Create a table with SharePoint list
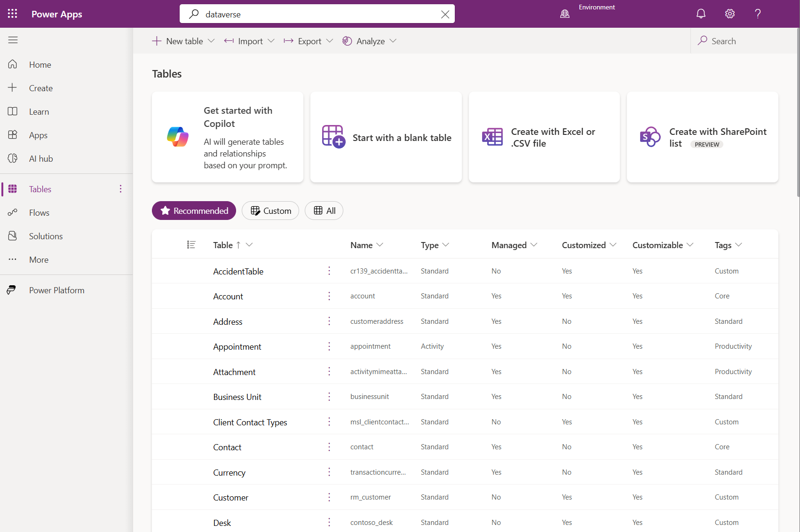This screenshot has height=532, width=800. pos(702,137)
